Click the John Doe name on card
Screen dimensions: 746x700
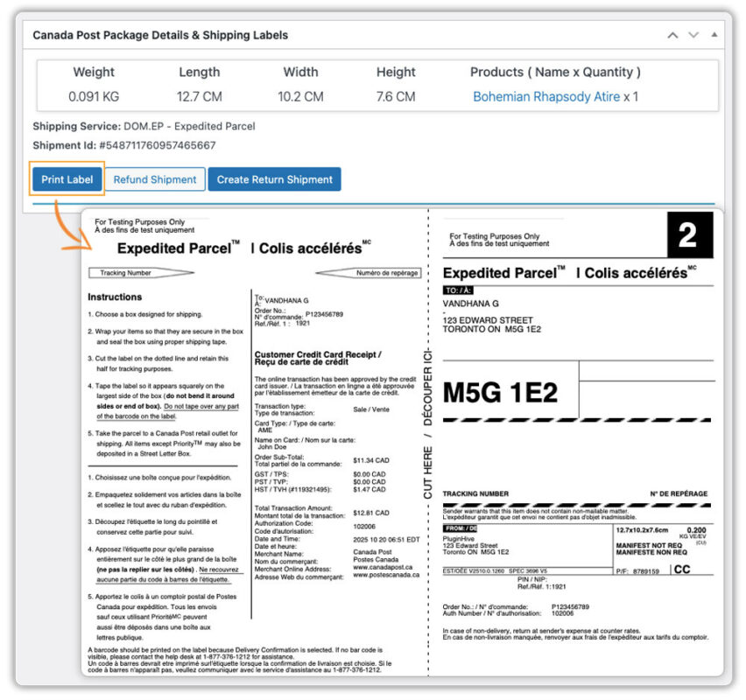[272, 447]
